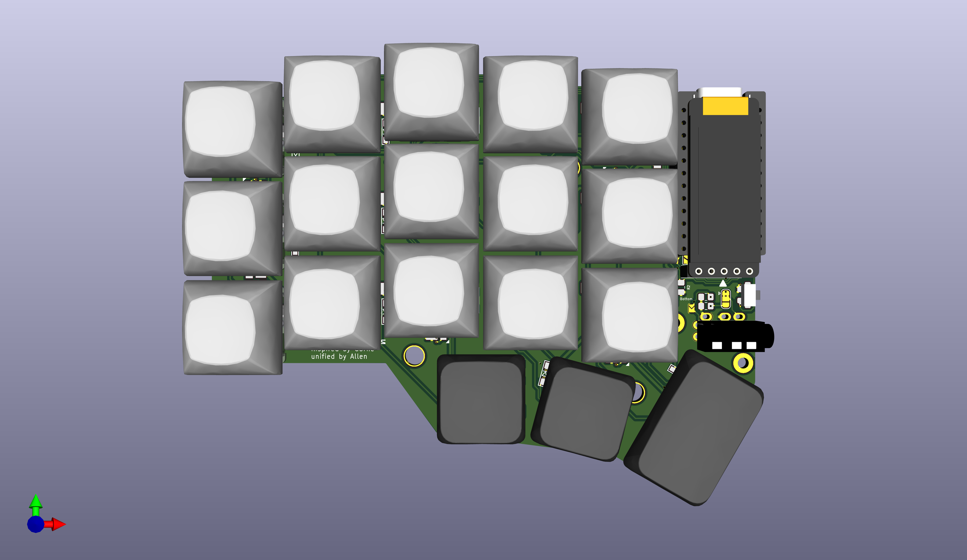
Task: Select the yellow USB connector on the controller board
Action: pyautogui.click(x=725, y=106)
